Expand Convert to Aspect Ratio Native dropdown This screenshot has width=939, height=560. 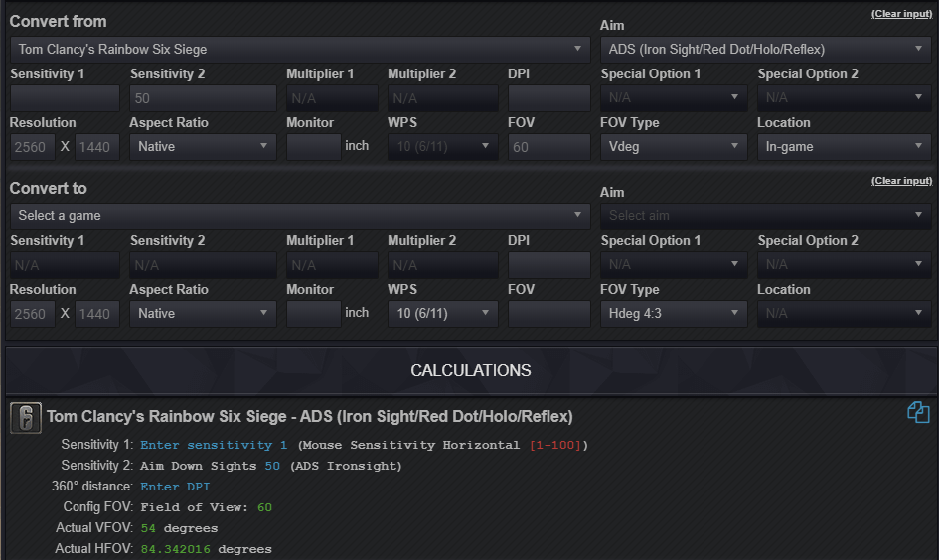point(203,314)
